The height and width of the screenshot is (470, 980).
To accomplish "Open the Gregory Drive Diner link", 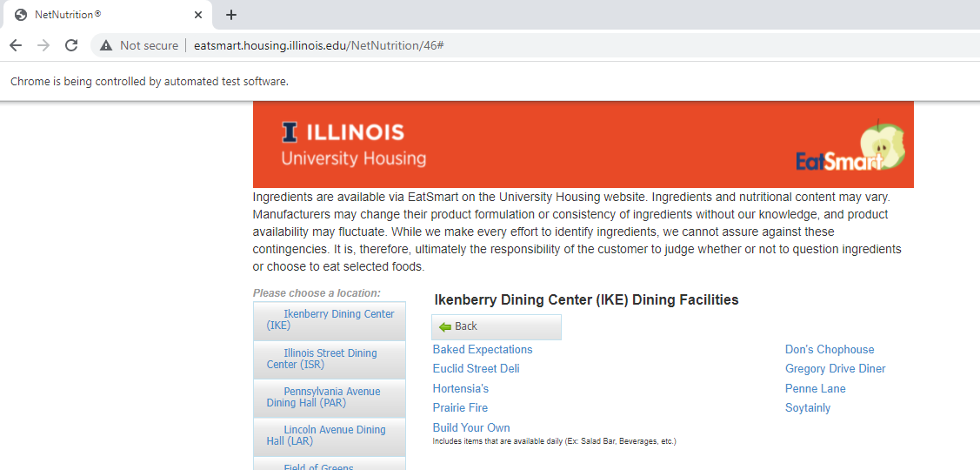I will (835, 369).
